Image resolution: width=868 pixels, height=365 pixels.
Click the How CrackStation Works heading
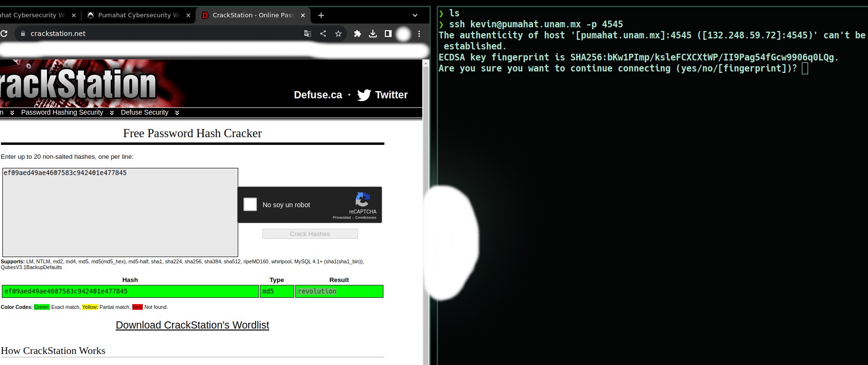point(53,351)
